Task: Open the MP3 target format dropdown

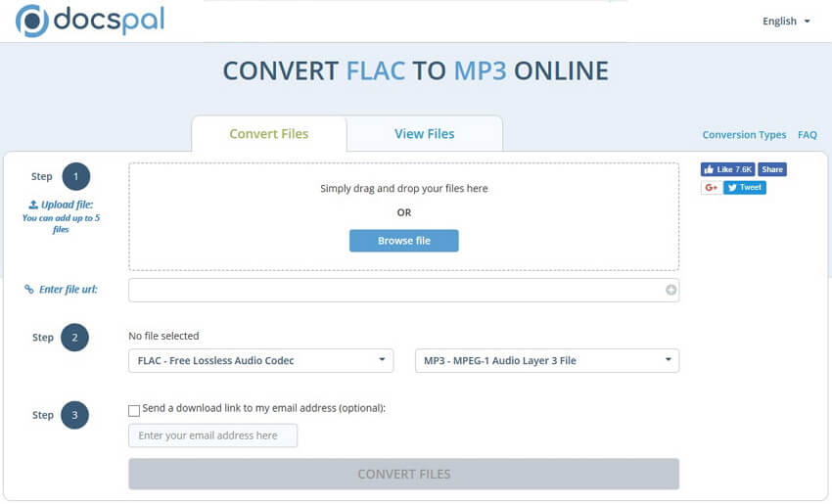Action: (x=547, y=360)
